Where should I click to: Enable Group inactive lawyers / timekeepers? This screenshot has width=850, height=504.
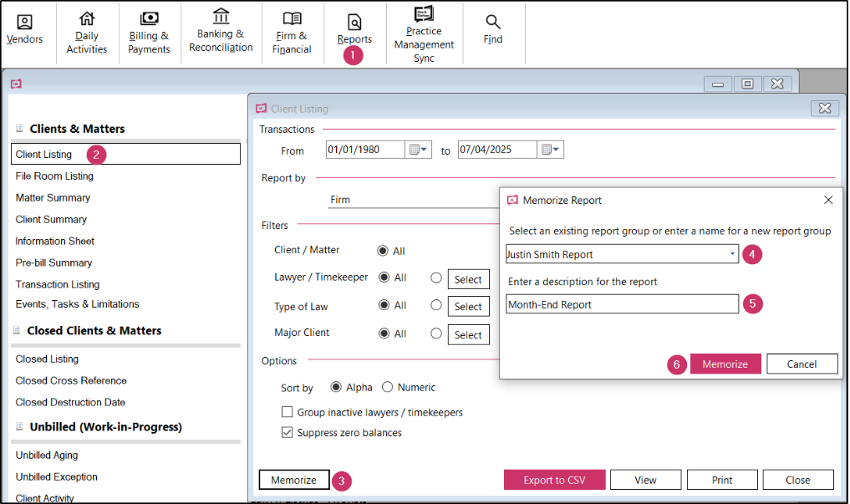pos(288,412)
